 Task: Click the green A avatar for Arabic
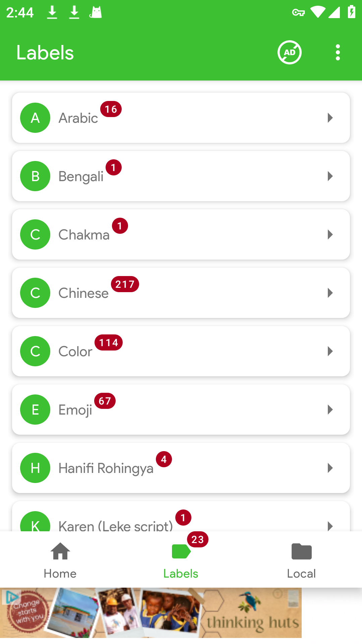point(35,118)
